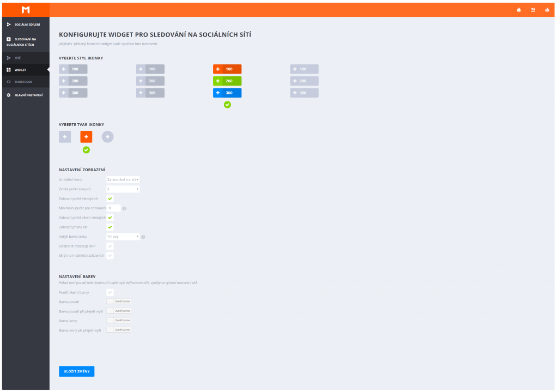Select Widget submenu item

click(x=26, y=70)
